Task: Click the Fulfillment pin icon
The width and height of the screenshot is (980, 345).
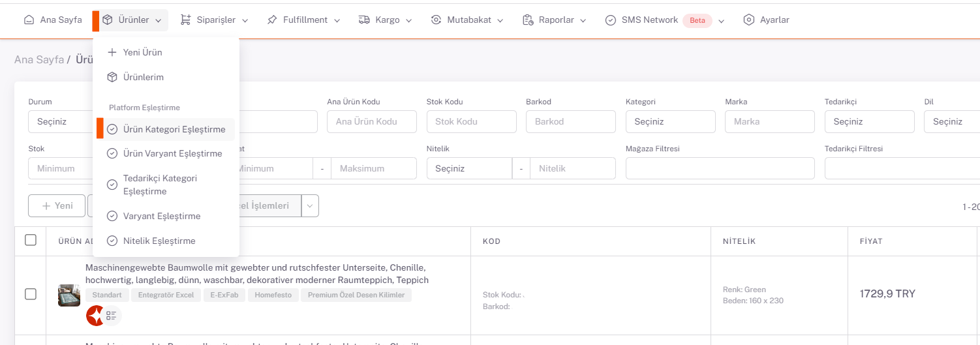Action: [x=272, y=20]
